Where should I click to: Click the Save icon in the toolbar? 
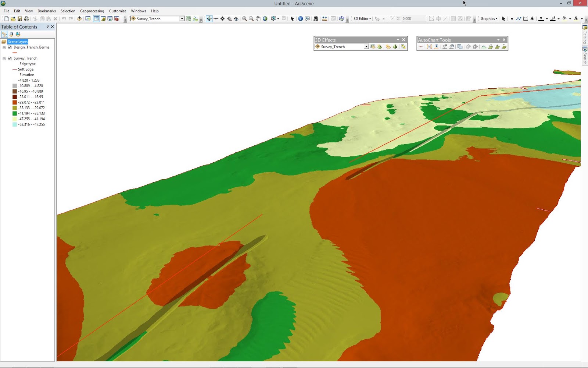point(20,19)
